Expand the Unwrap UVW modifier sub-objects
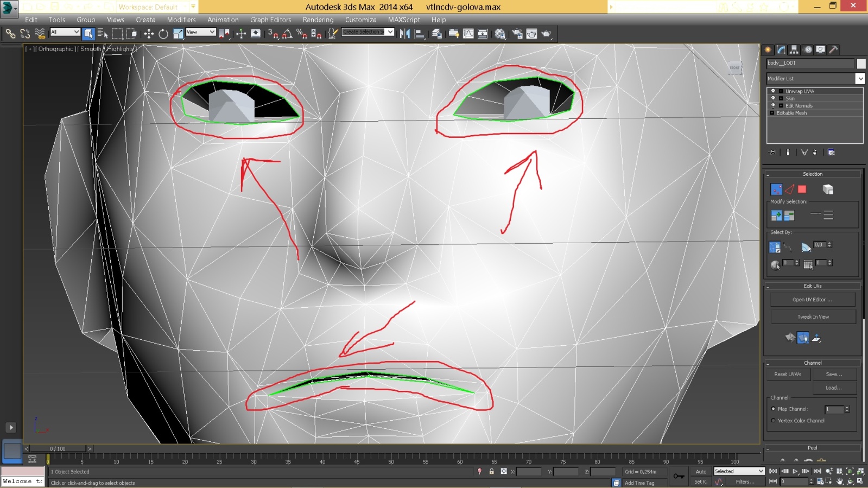 click(x=781, y=91)
